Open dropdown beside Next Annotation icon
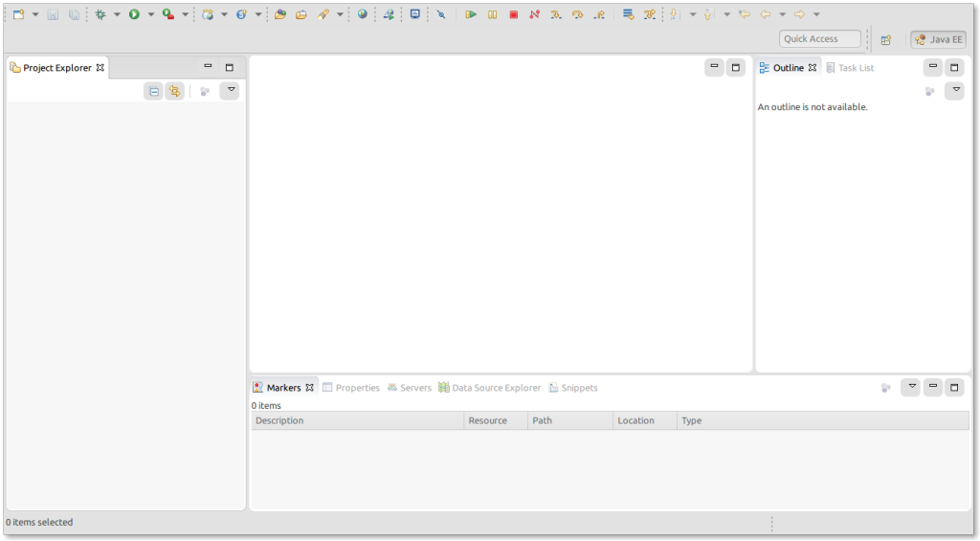Screen dimensions: 980x541 [693, 14]
